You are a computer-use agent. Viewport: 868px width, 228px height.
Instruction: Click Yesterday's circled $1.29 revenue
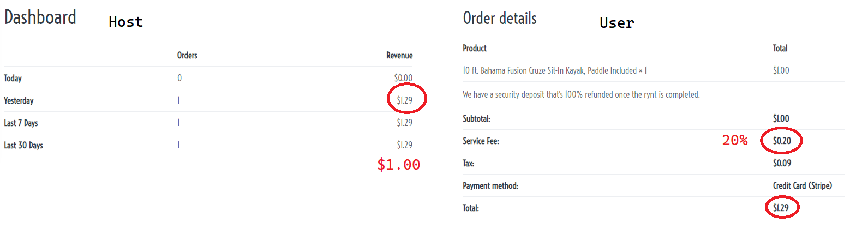[x=405, y=100]
